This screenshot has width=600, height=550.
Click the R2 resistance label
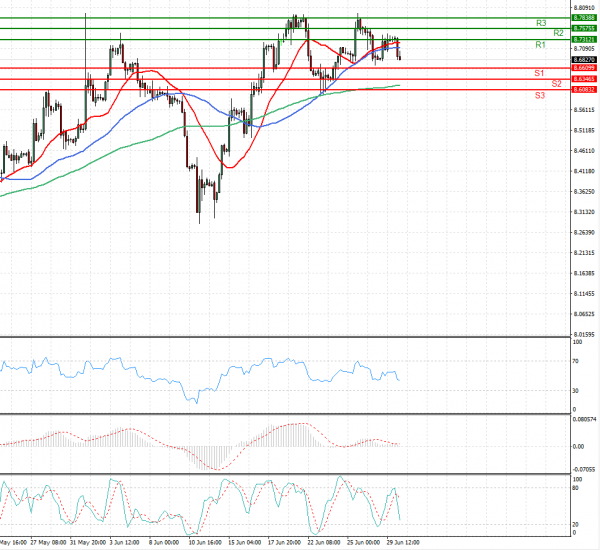tap(558, 33)
